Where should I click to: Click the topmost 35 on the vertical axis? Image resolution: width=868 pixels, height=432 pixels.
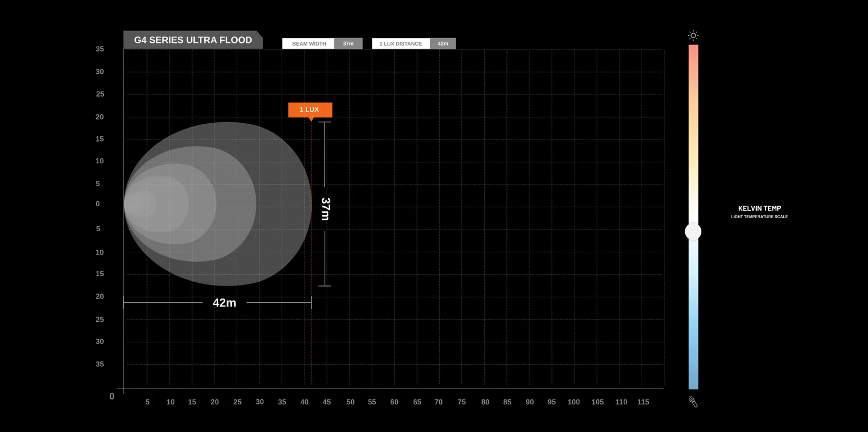(100, 49)
